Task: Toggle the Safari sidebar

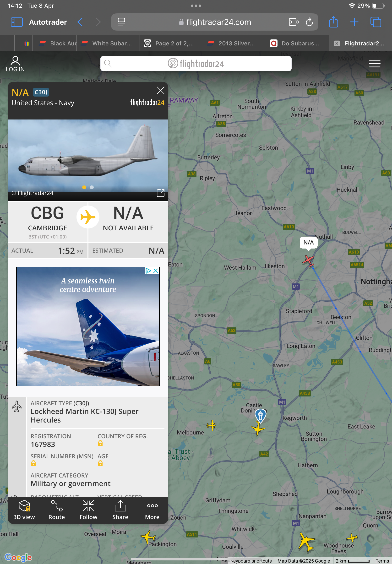Action: [17, 22]
